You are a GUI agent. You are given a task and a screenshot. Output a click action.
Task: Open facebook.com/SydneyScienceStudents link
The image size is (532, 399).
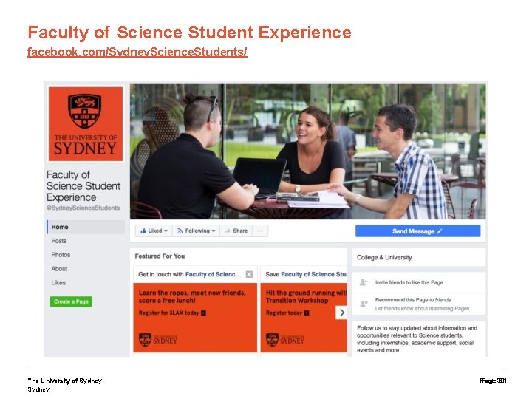point(137,52)
